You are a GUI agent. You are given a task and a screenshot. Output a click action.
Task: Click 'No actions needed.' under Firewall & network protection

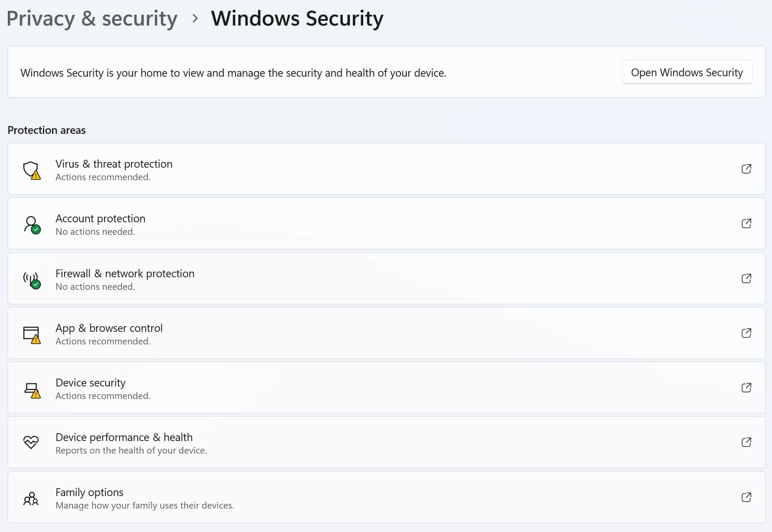pyautogui.click(x=95, y=287)
